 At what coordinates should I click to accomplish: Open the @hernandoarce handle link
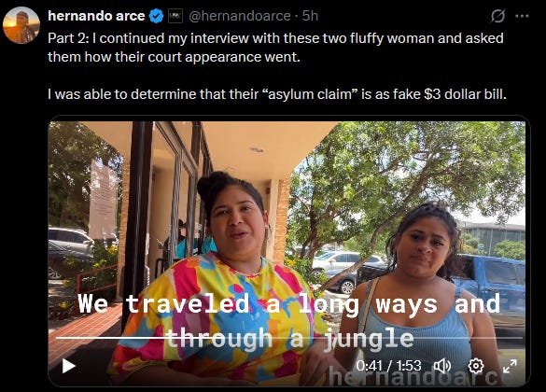tap(240, 16)
